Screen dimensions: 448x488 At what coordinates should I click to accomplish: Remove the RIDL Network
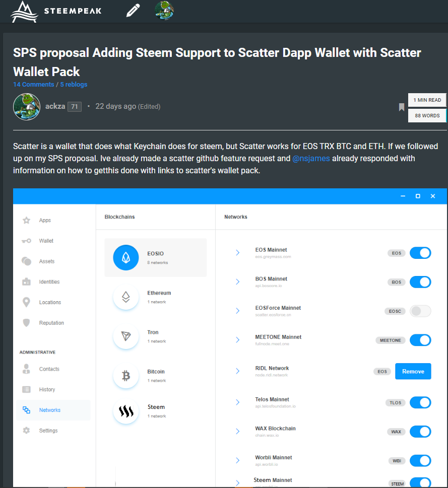[413, 371]
